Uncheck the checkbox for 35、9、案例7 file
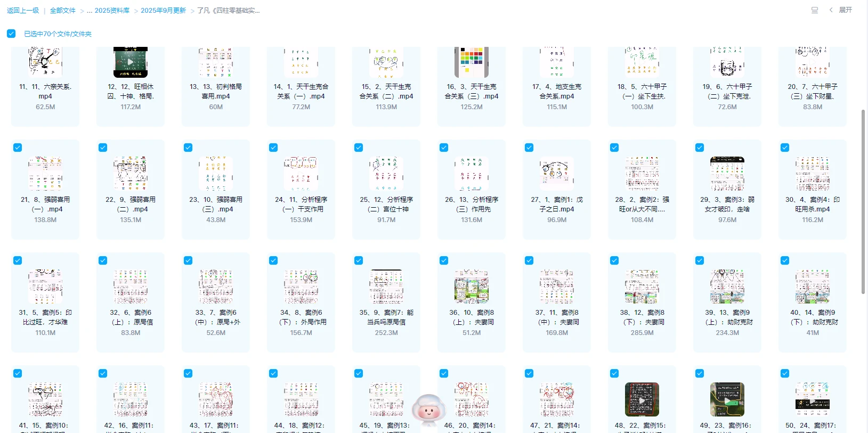Screen dimensions: 868x433 tap(359, 260)
